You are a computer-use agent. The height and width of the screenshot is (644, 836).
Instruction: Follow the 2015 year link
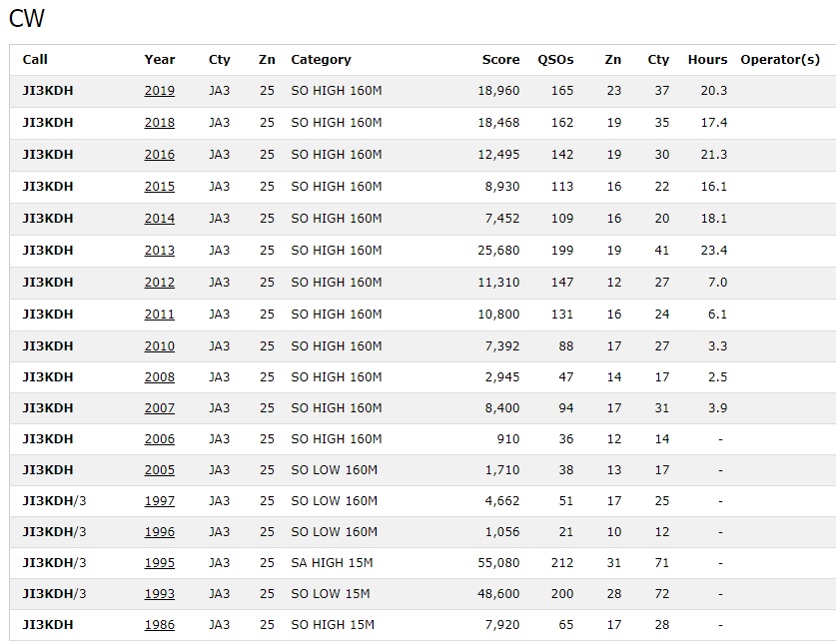[x=160, y=187]
